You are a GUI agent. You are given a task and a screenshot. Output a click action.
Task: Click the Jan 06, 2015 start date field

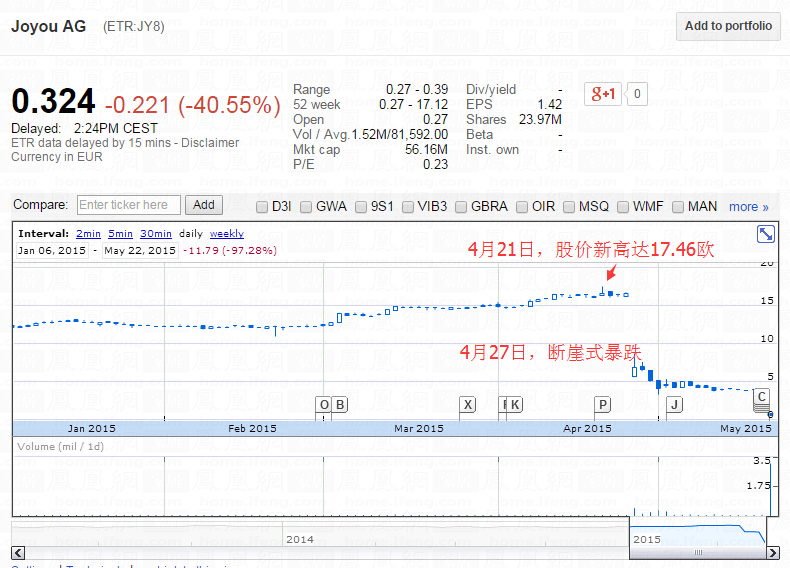[x=52, y=250]
